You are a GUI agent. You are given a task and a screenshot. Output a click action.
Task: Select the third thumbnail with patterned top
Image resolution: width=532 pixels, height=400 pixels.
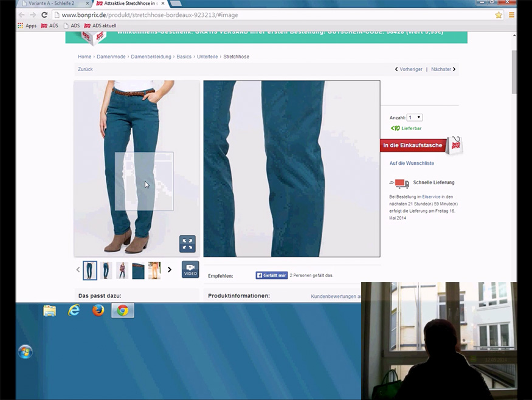(x=122, y=271)
